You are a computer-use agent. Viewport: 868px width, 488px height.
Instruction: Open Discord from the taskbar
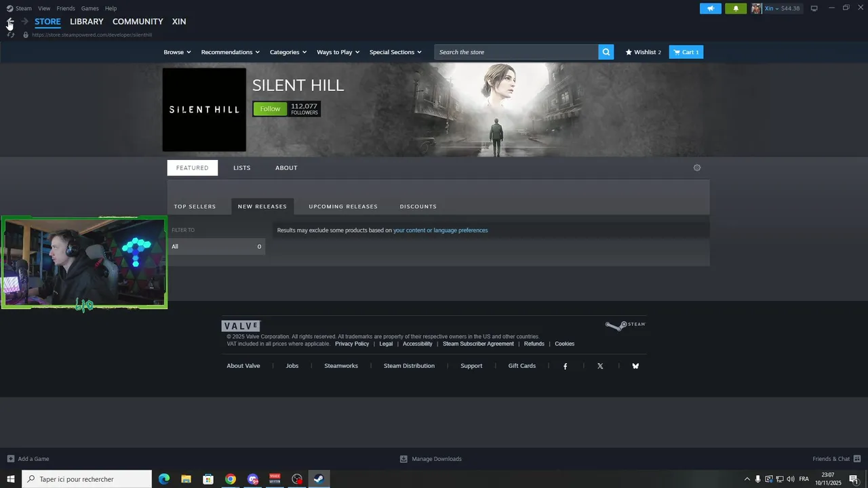(x=253, y=479)
